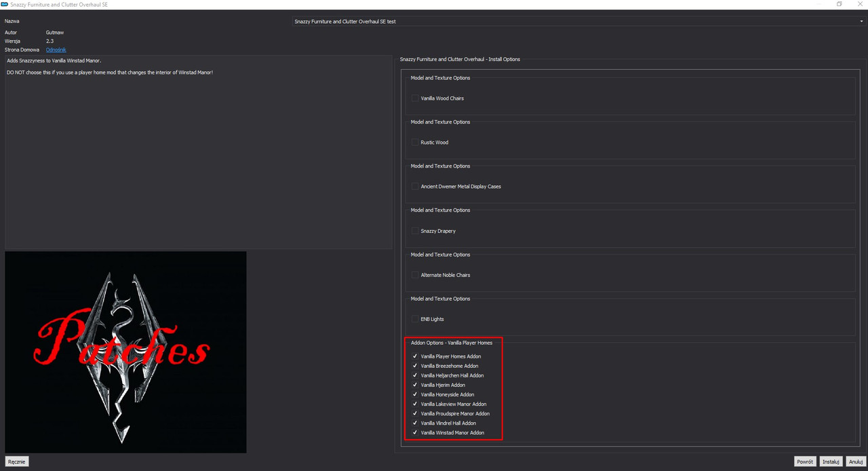Click the author name Gutmaw
The width and height of the screenshot is (868, 471).
point(55,33)
